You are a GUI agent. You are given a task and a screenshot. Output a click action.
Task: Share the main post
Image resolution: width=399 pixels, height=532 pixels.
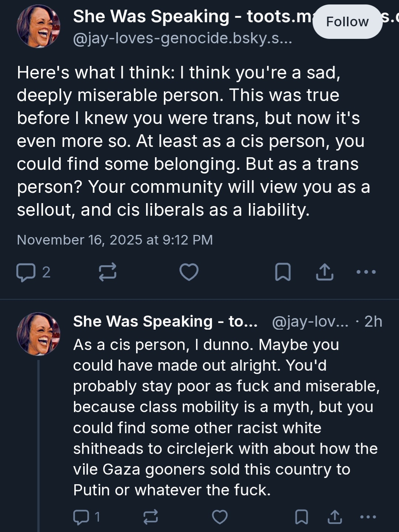click(325, 272)
